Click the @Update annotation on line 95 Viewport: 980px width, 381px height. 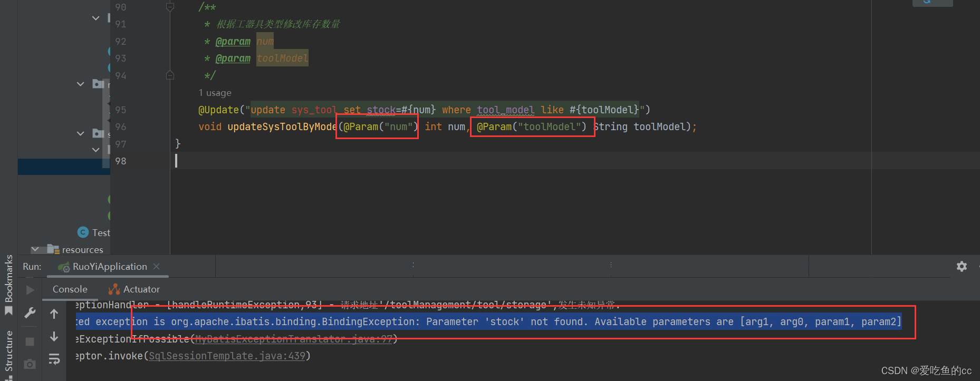click(218, 110)
